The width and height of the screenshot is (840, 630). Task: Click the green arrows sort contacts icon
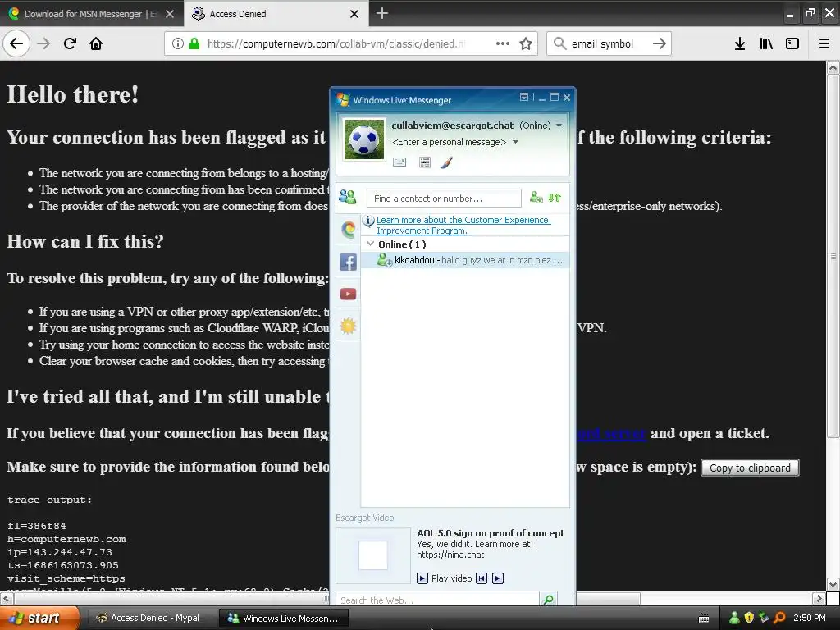coord(555,198)
